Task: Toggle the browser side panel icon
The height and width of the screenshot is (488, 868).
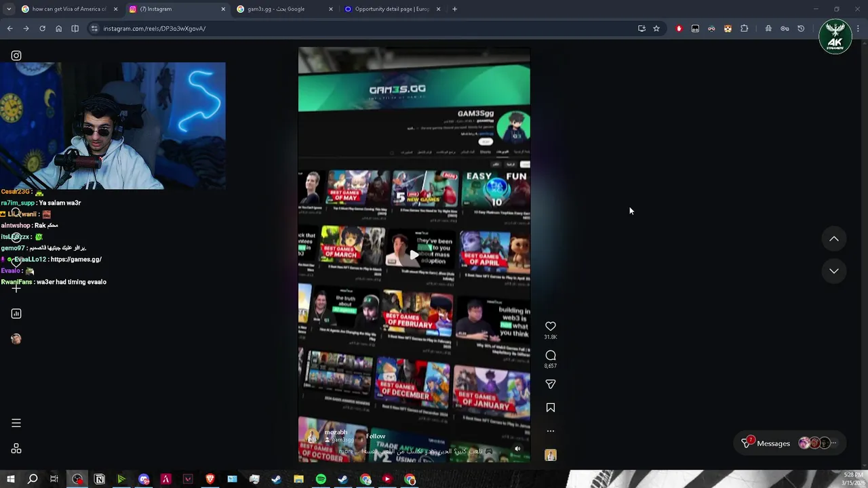Action: tap(75, 28)
